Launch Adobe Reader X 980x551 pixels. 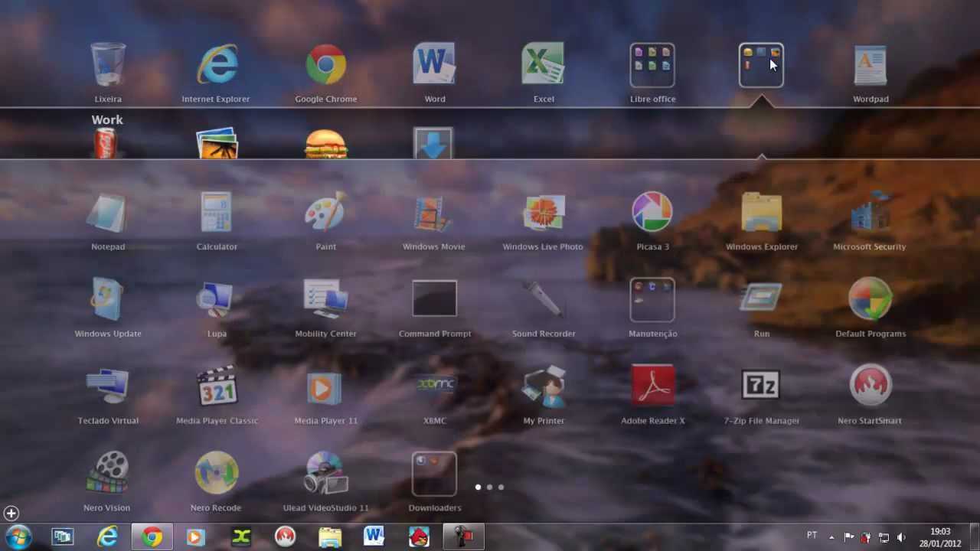[652, 386]
